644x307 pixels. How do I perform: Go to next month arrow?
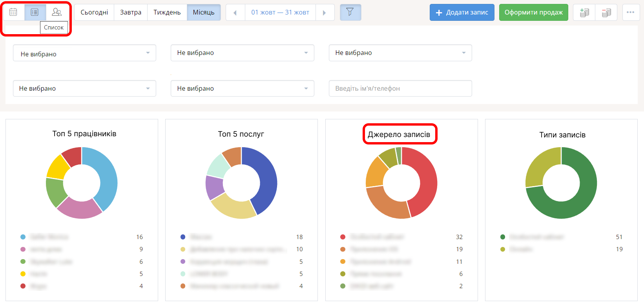pyautogui.click(x=325, y=13)
